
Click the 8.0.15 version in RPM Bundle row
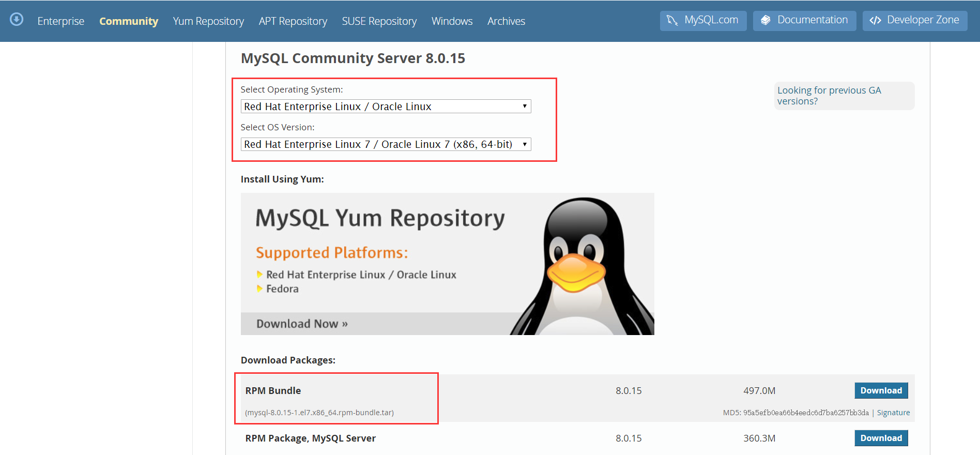click(629, 391)
